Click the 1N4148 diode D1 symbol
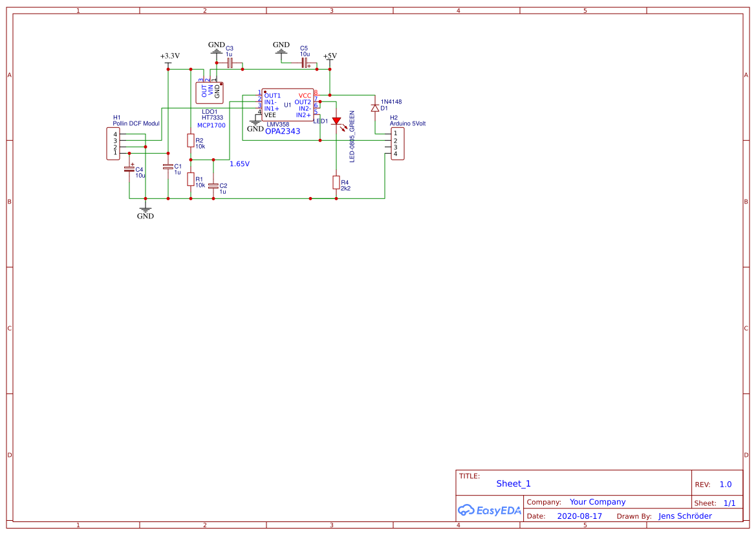Image resolution: width=756 pixels, height=535 pixels. 375,108
